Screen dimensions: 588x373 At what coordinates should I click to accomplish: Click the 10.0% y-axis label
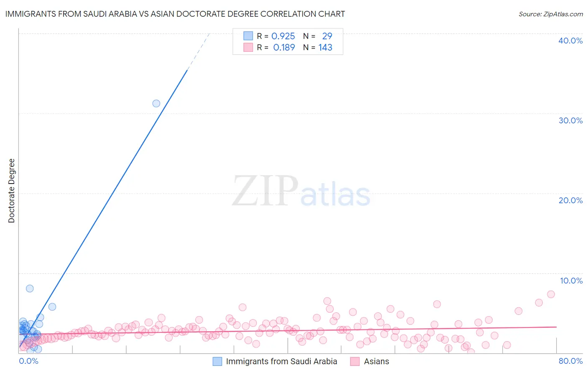[x=571, y=281]
